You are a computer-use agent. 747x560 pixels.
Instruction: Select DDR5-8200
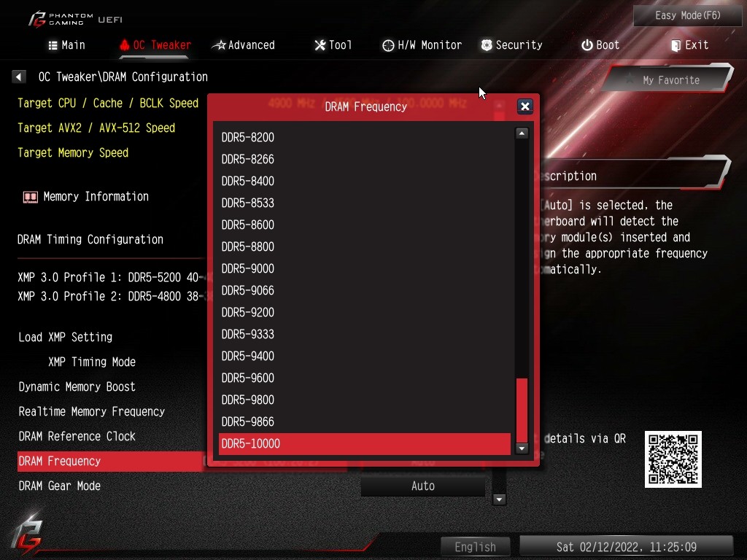(365, 137)
